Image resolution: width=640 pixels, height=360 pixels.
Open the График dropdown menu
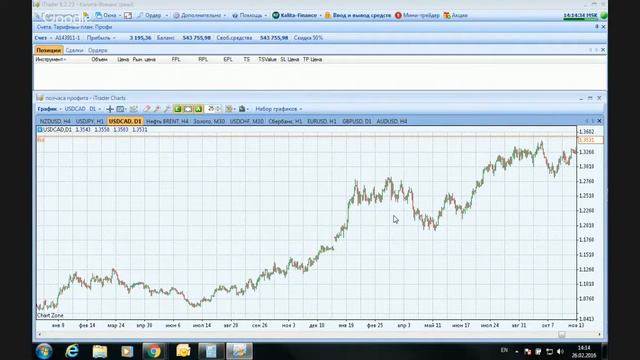coord(49,109)
